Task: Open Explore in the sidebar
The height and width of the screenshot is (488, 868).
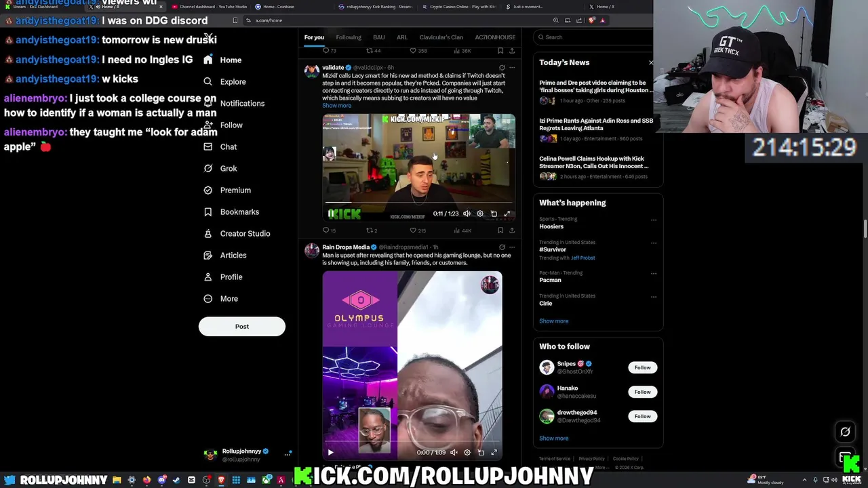Action: click(224, 81)
